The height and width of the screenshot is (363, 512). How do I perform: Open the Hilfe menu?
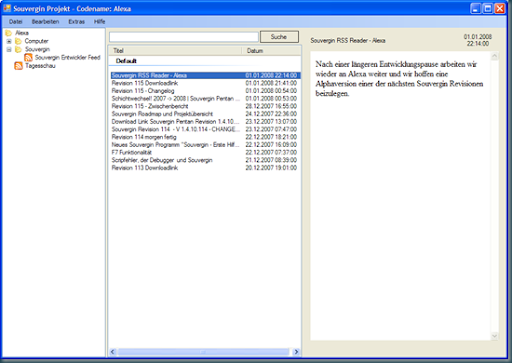99,22
